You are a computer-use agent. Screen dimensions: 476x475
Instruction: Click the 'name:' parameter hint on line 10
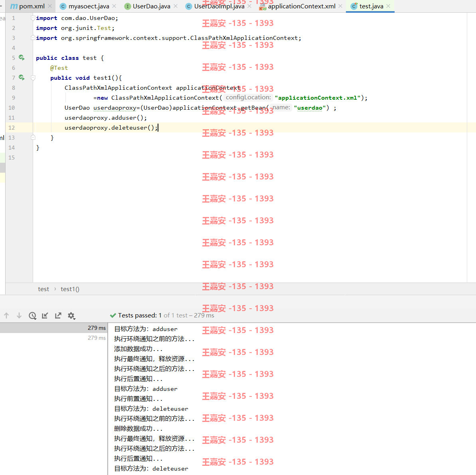pyautogui.click(x=281, y=107)
